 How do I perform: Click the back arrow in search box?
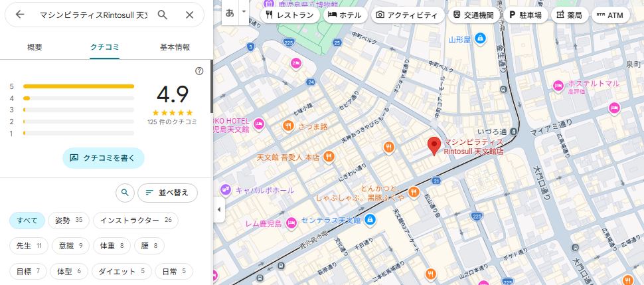20,15
